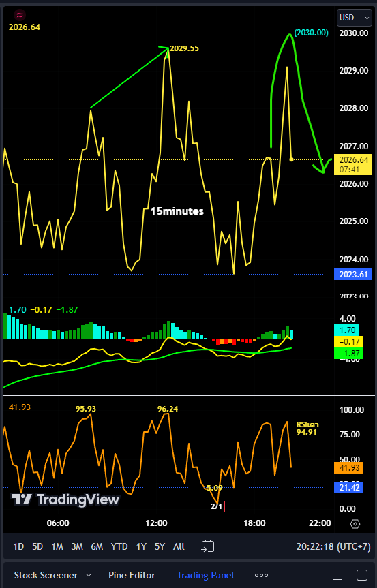Click the MACD legend value 1.70
The height and width of the screenshot is (588, 377).
click(18, 310)
